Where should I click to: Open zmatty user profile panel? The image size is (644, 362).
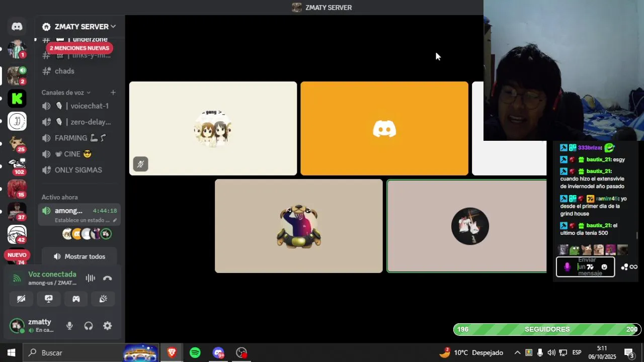point(34,326)
